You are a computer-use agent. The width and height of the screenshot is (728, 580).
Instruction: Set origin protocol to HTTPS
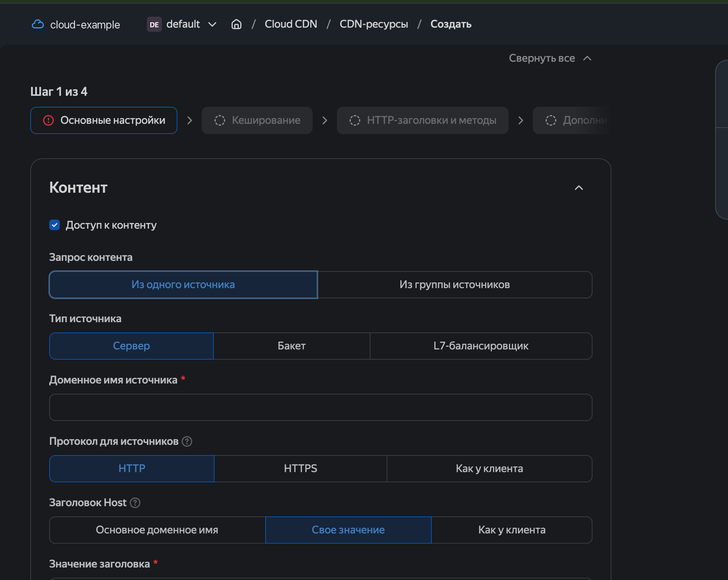coord(300,469)
